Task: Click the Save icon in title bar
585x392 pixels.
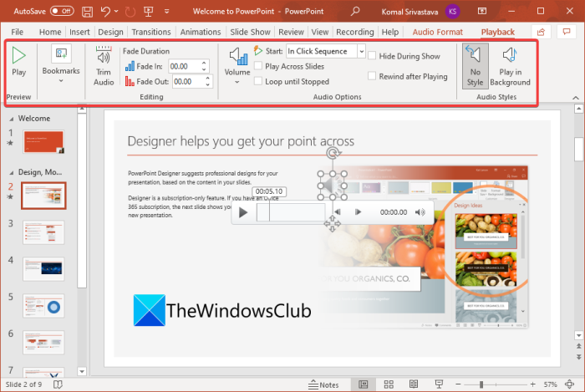Action: point(87,12)
